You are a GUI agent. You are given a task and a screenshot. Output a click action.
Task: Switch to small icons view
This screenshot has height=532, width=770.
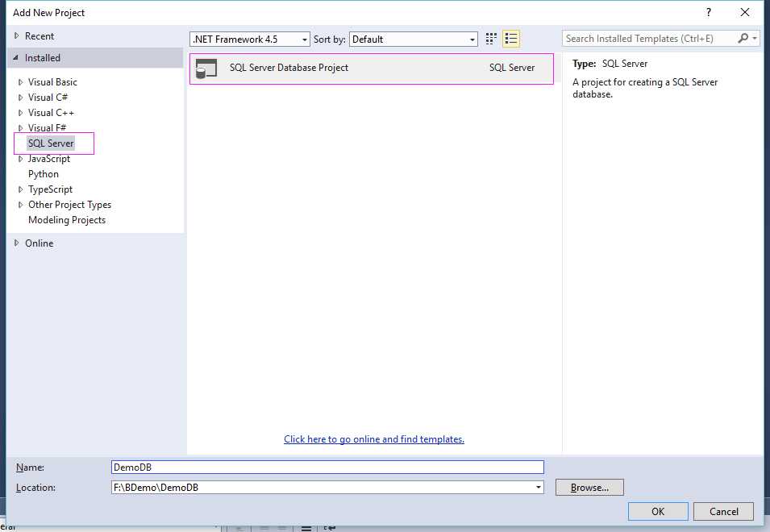491,39
